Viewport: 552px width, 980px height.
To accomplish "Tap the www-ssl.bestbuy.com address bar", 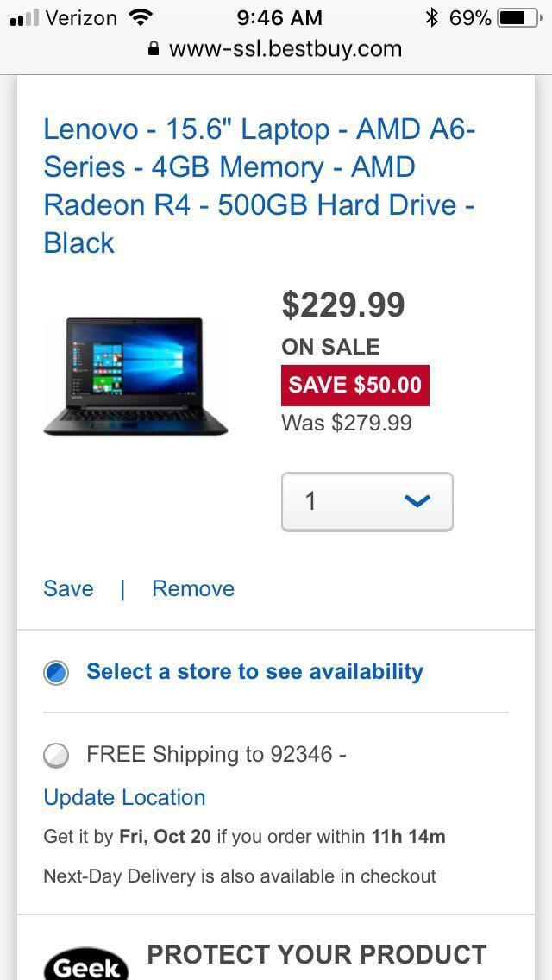I will click(x=276, y=49).
